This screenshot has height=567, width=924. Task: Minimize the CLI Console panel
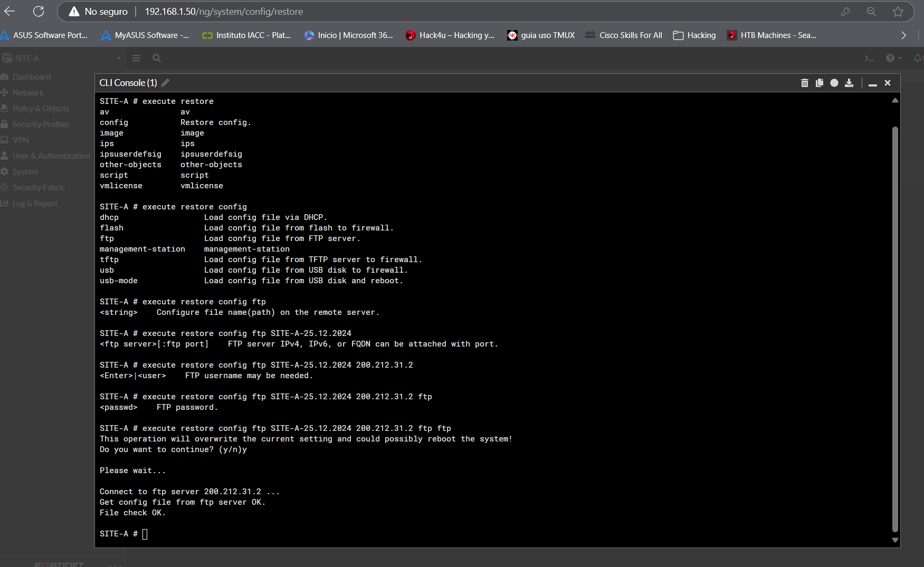click(x=872, y=83)
